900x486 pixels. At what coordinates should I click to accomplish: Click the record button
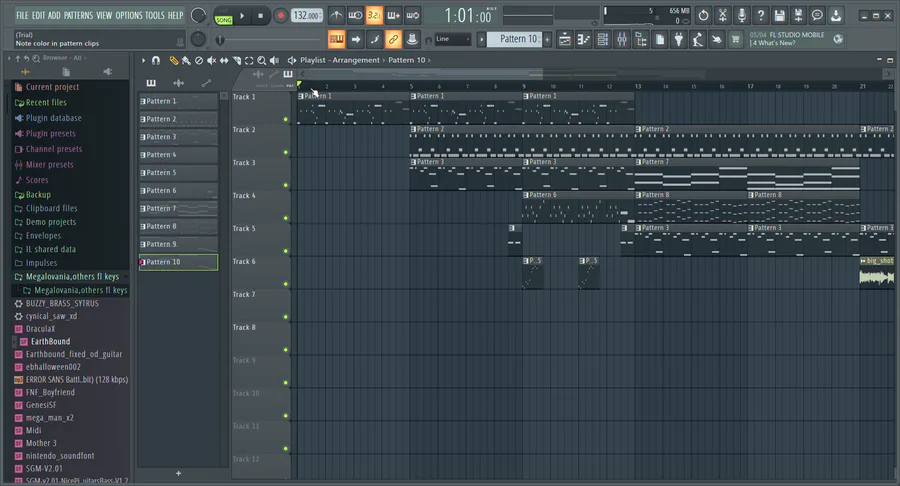coord(280,15)
